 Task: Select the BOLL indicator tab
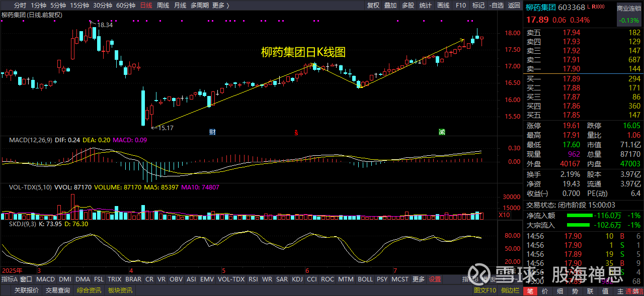(x=365, y=279)
